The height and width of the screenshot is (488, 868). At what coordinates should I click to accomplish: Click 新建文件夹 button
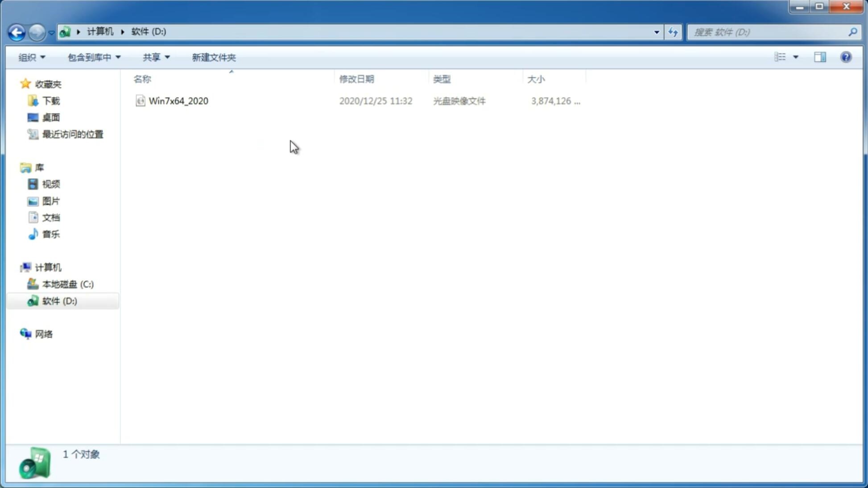point(214,57)
